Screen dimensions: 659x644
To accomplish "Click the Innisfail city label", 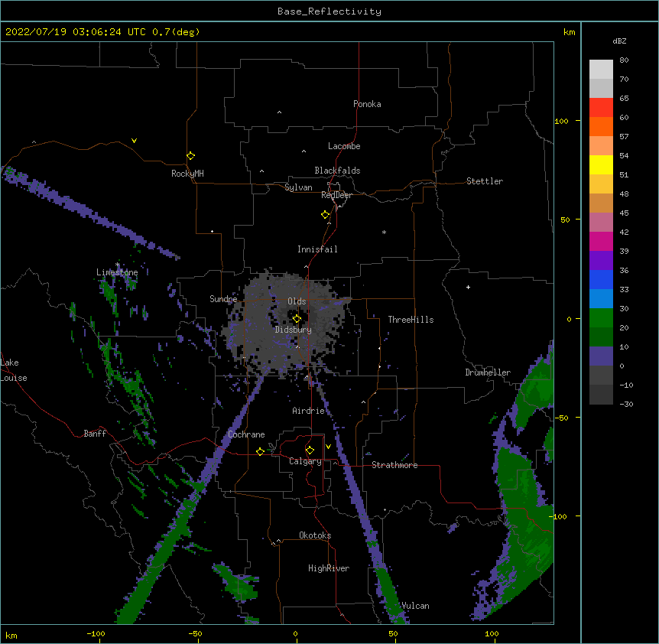I will 317,249.
